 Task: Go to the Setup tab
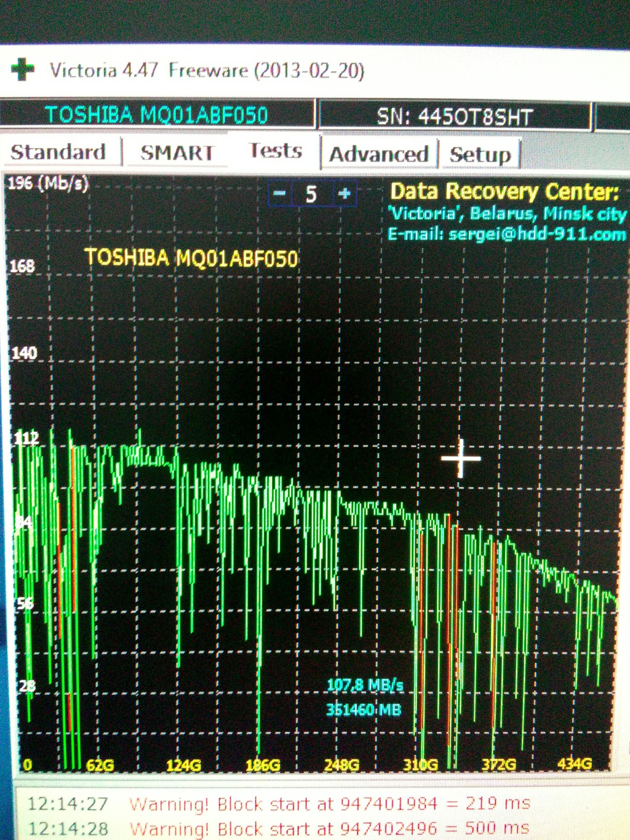[x=480, y=154]
